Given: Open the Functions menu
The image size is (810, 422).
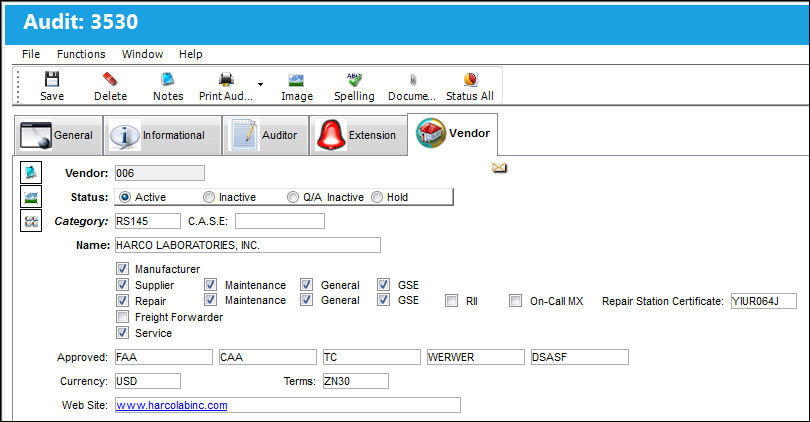Looking at the screenshot, I should point(81,54).
